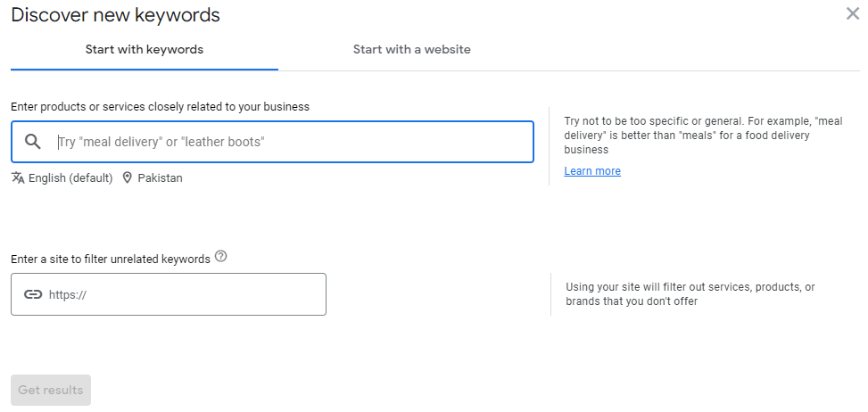Click the magnifier search icon
Viewport: 868px width, 412px height.
pyautogui.click(x=33, y=142)
